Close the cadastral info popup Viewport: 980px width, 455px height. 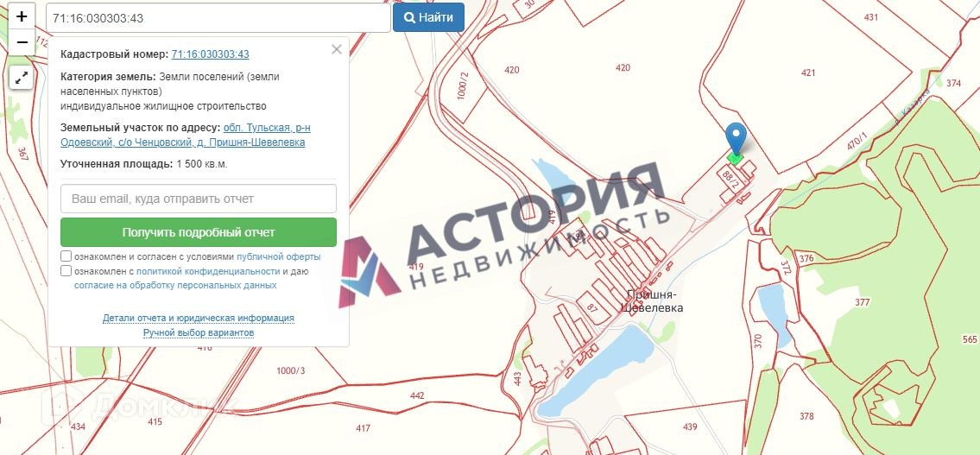[x=336, y=49]
